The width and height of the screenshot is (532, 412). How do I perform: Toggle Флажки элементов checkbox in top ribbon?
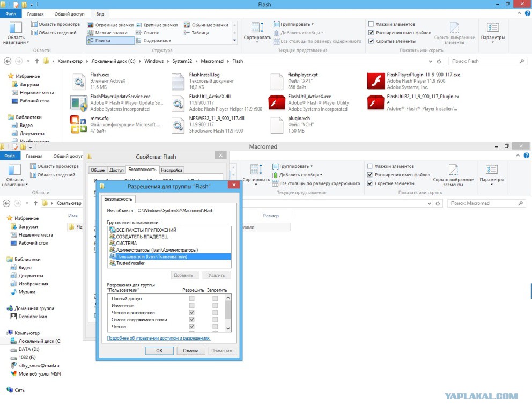point(371,24)
